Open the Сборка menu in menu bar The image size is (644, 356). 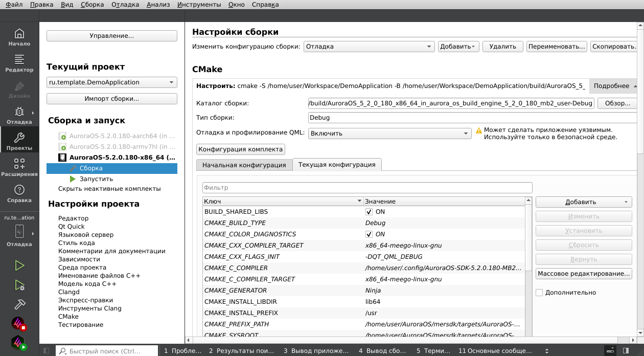[92, 5]
